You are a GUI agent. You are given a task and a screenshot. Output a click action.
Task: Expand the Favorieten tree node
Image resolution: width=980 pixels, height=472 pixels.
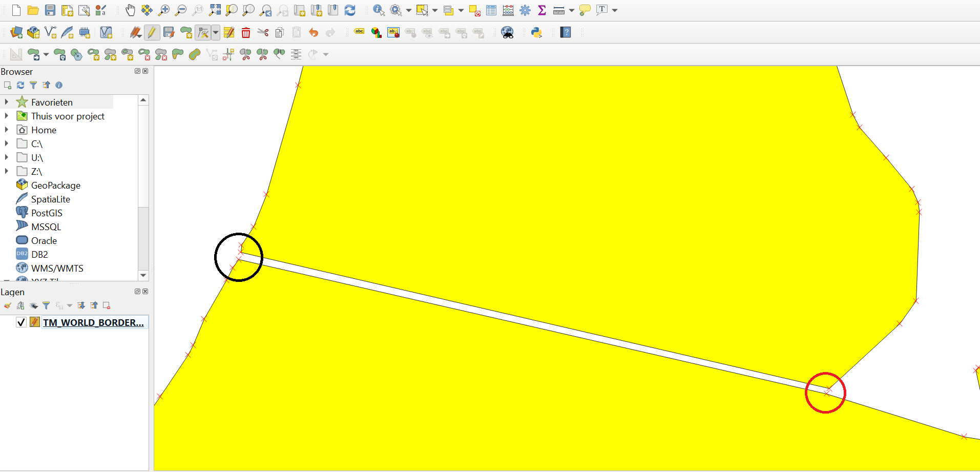pos(6,102)
